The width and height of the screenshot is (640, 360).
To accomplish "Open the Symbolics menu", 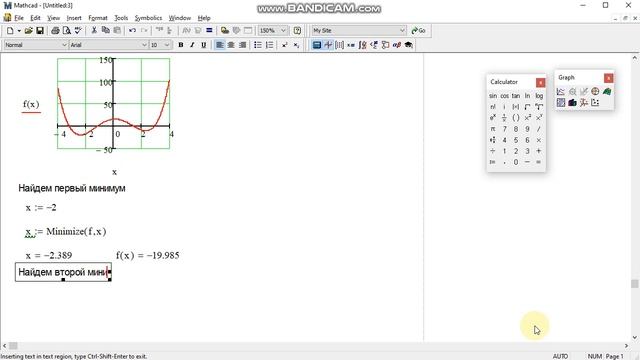I will click(148, 18).
